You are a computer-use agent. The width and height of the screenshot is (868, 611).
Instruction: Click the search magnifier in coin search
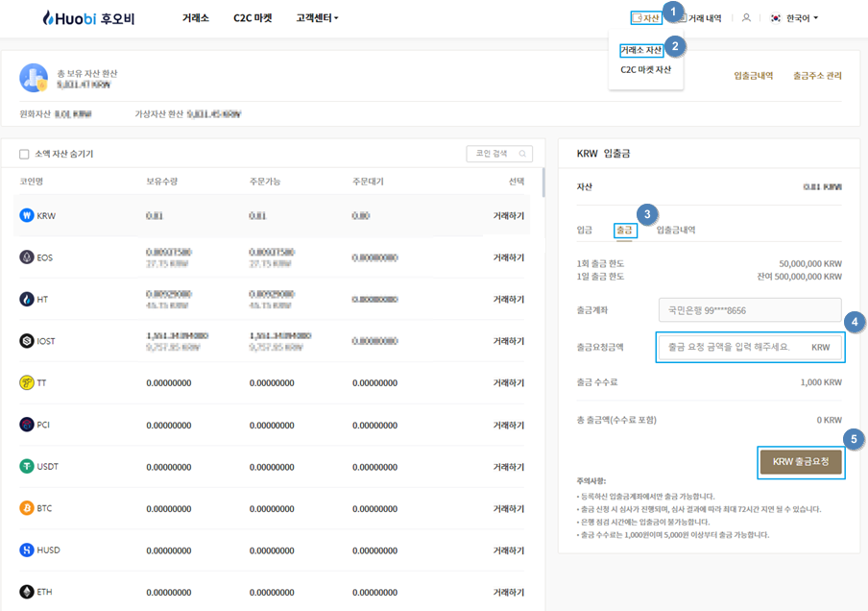pos(522,154)
